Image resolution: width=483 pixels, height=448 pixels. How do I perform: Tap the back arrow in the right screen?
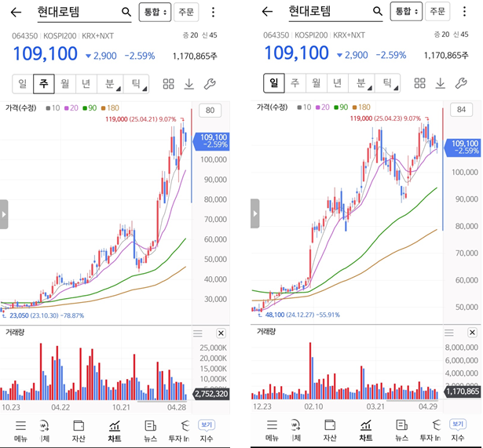point(267,12)
